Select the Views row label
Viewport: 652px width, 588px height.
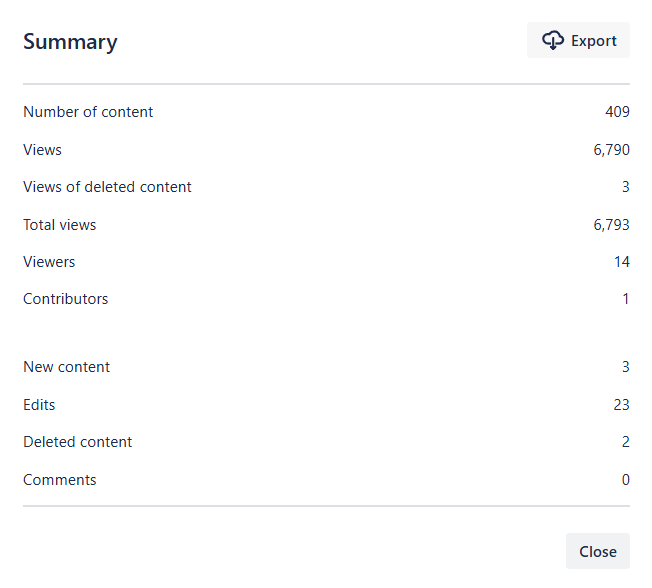[42, 150]
